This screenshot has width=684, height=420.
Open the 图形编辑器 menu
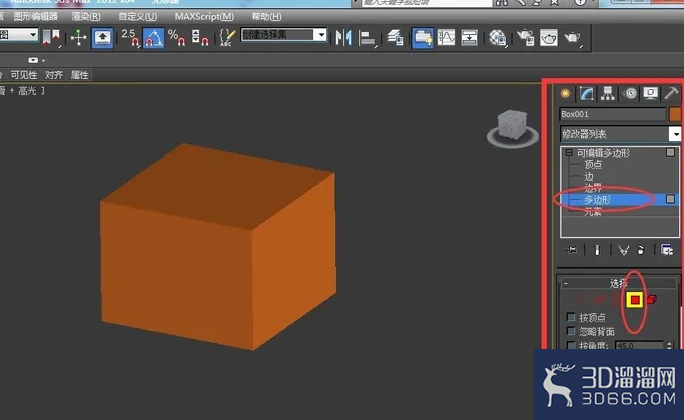[x=36, y=17]
